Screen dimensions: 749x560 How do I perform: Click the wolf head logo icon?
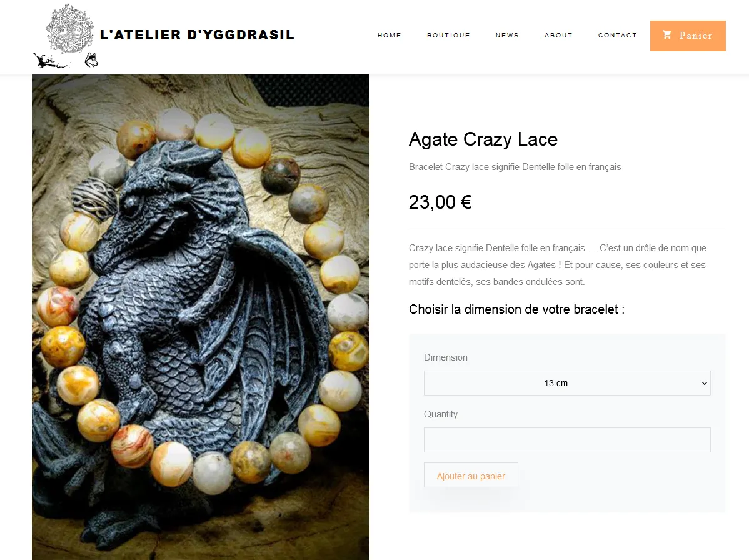coord(91,60)
